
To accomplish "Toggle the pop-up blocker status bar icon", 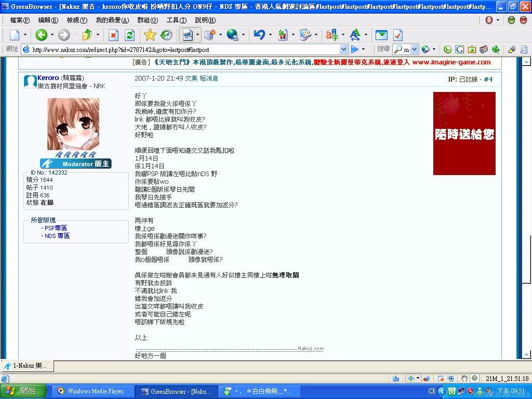I will click(x=441, y=378).
